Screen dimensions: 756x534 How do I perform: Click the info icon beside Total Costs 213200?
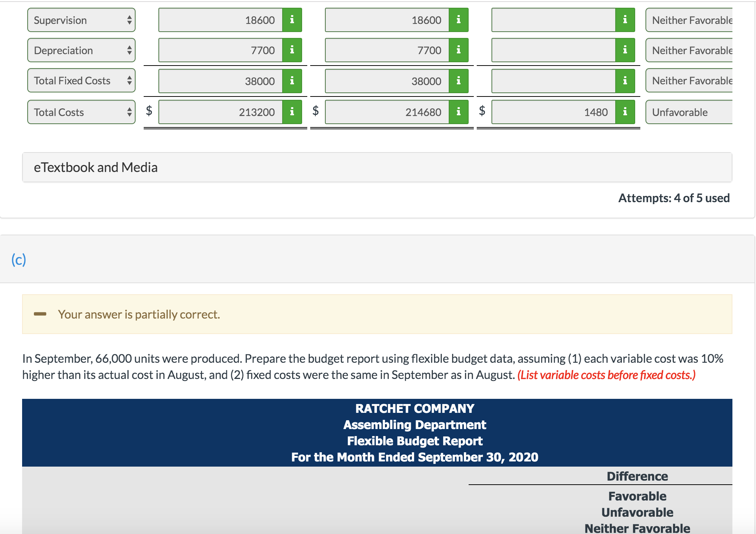coord(292,112)
